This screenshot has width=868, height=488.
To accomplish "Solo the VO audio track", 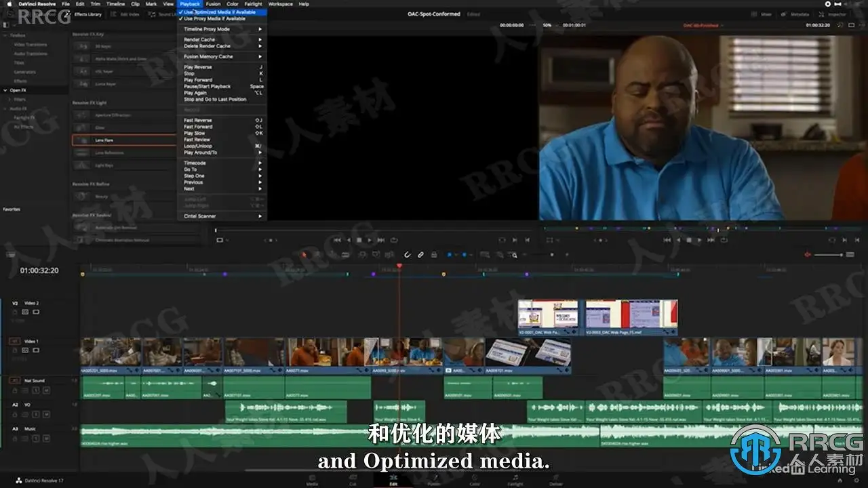I will 36,414.
